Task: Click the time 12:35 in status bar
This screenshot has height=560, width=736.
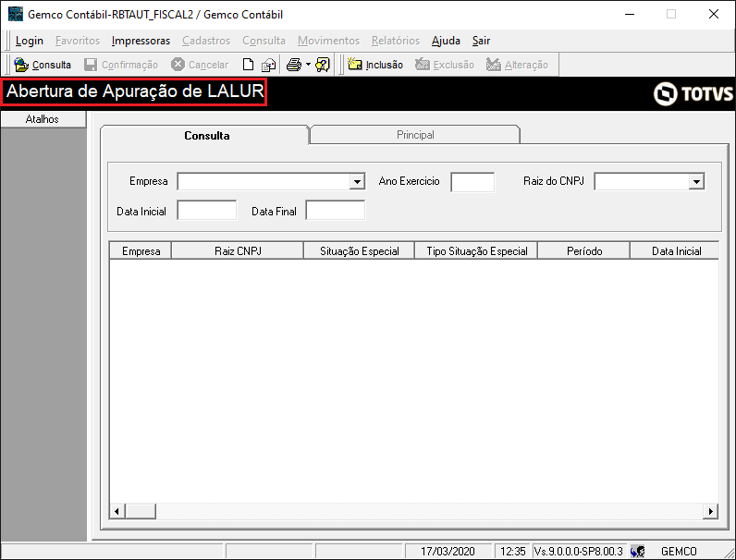Action: pos(512,551)
